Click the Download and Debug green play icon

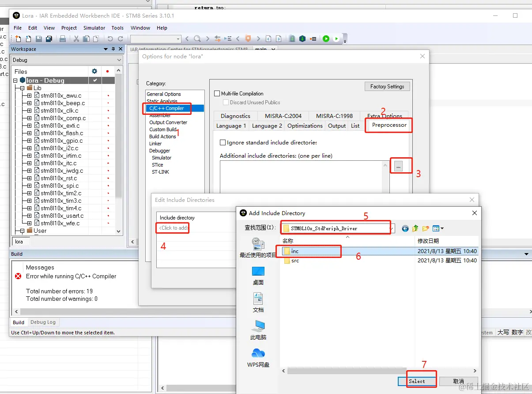click(x=326, y=39)
